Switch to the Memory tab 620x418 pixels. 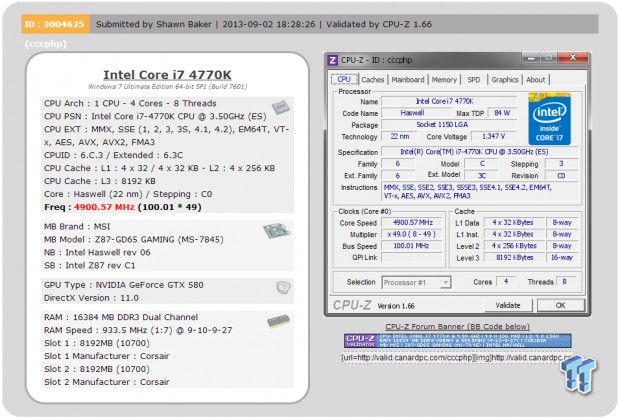[444, 79]
